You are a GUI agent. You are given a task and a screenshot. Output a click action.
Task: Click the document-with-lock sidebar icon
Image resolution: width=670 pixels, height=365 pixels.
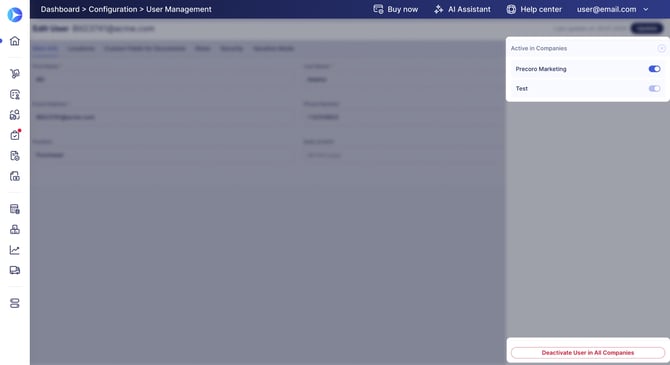tap(15, 209)
